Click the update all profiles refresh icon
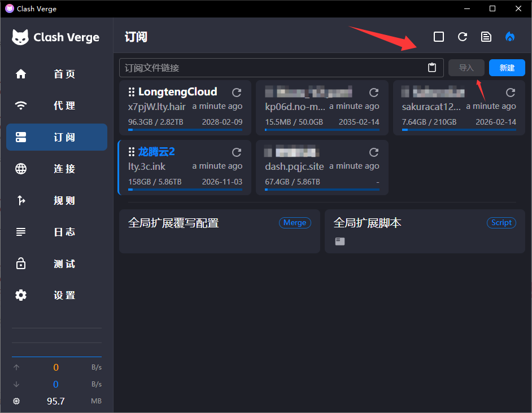This screenshot has width=532, height=413. pyautogui.click(x=463, y=37)
